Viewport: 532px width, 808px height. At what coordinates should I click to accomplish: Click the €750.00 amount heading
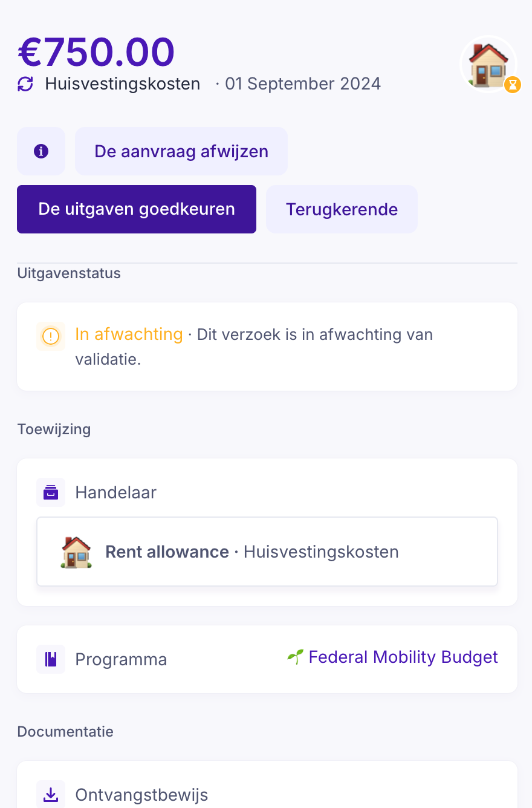point(96,53)
